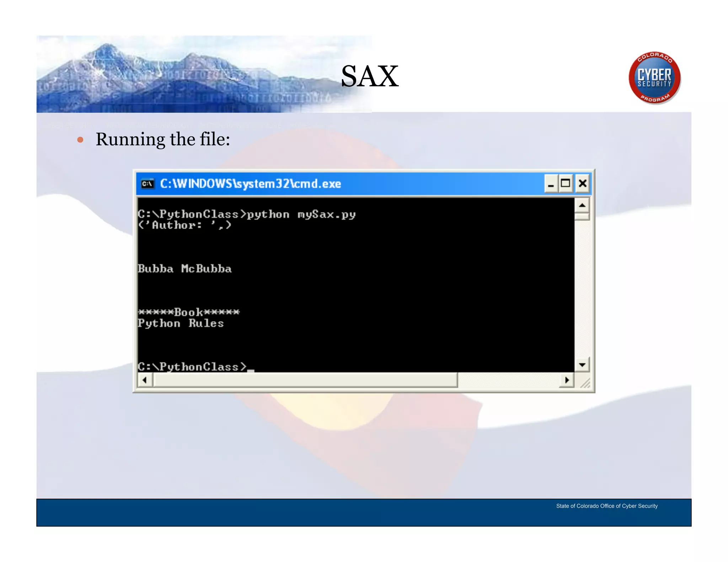The width and height of the screenshot is (728, 562).
Task: Click the final C:\PythonClass> prompt
Action: point(192,367)
